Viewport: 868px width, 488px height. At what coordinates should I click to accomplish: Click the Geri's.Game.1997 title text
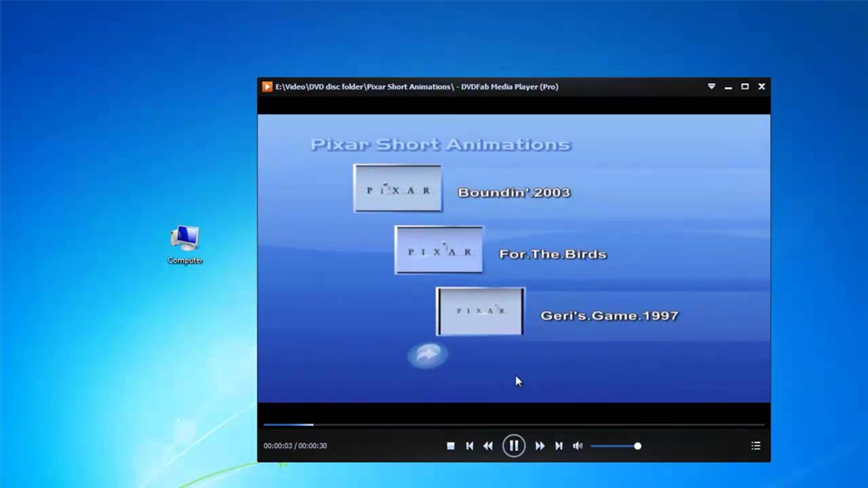coord(609,315)
